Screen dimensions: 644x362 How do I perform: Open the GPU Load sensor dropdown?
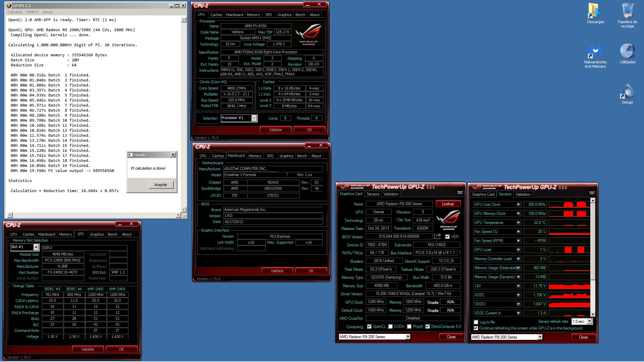518,250
